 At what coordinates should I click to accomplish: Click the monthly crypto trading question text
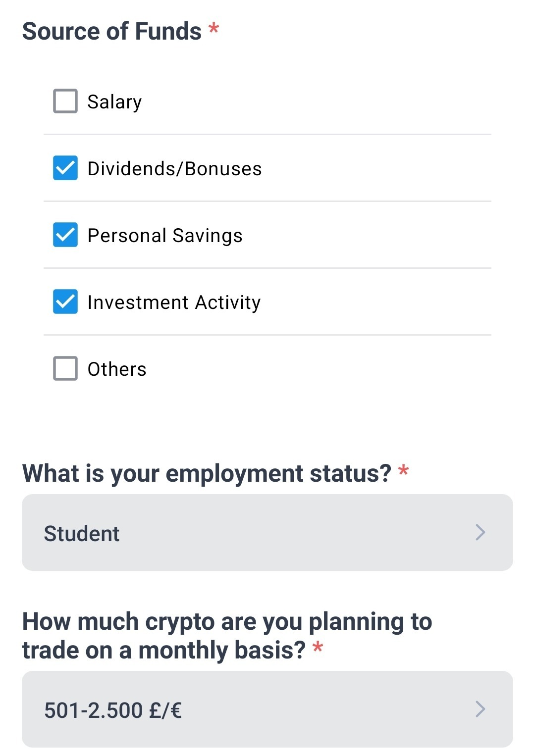click(x=227, y=636)
